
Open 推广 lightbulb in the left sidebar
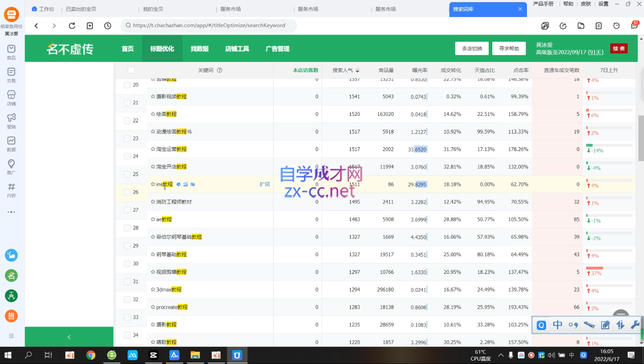coord(12,167)
